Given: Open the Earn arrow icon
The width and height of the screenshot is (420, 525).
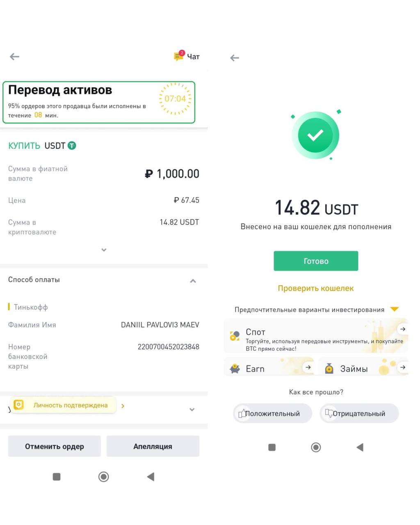Looking at the screenshot, I should tap(308, 367).
